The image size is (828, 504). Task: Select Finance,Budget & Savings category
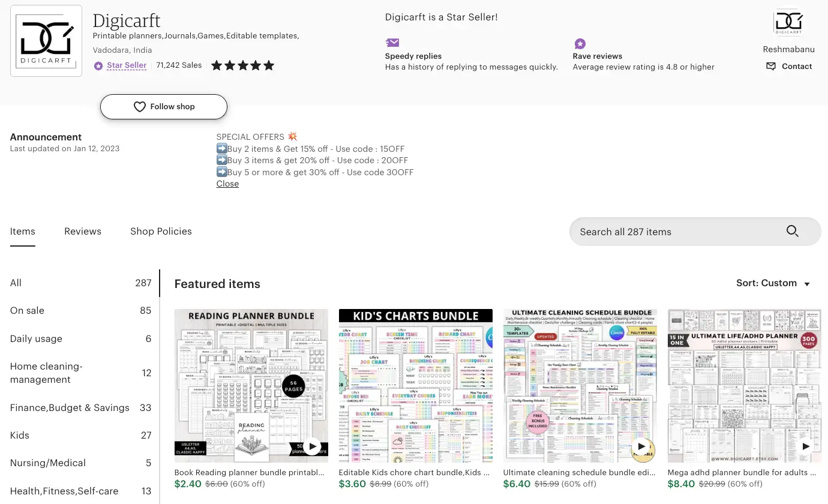point(80,408)
